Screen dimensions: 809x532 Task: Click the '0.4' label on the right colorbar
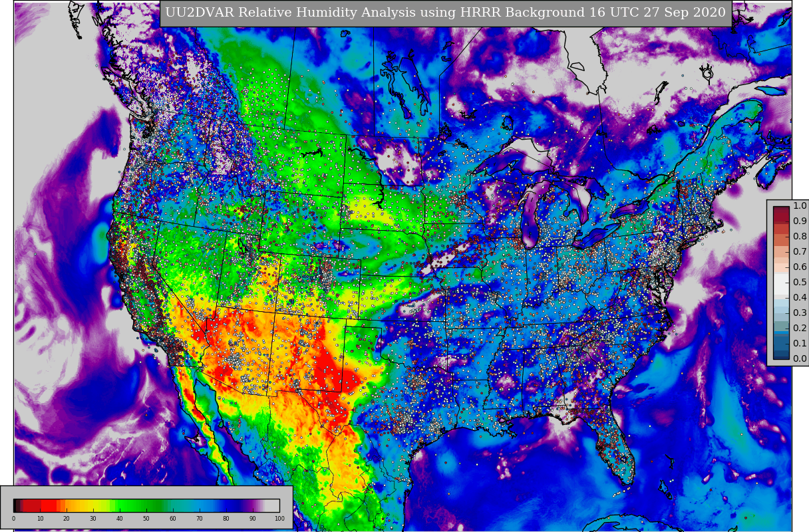click(x=800, y=298)
